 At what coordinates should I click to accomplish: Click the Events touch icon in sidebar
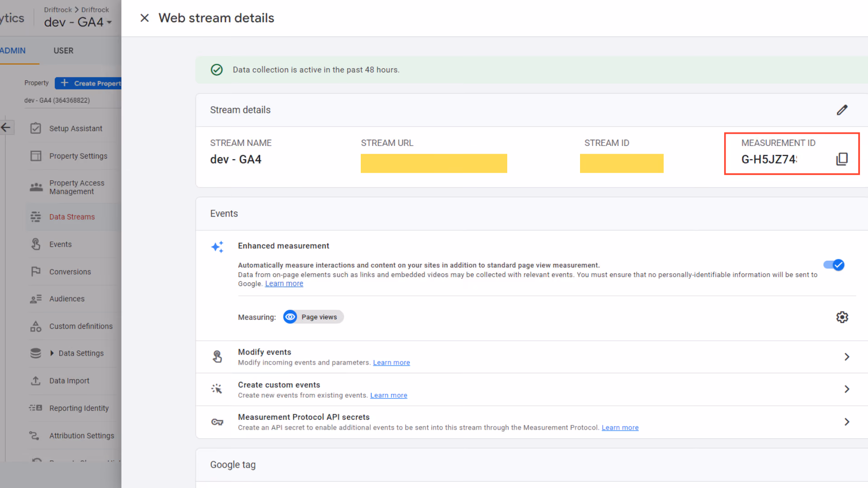point(36,244)
